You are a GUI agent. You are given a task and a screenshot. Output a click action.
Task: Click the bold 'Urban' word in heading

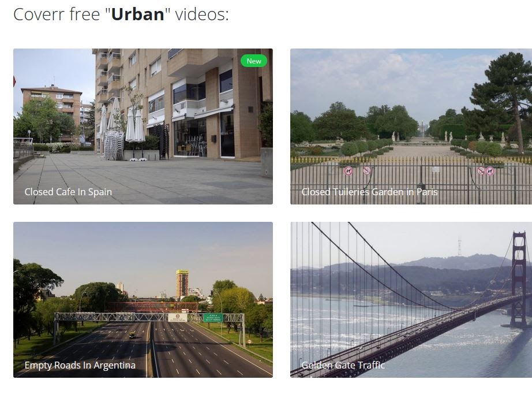click(138, 14)
